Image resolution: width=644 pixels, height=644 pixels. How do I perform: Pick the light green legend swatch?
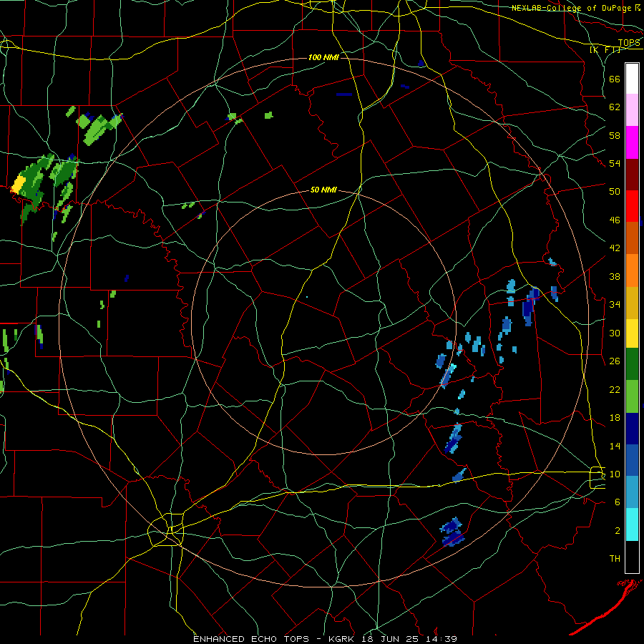pos(632,396)
